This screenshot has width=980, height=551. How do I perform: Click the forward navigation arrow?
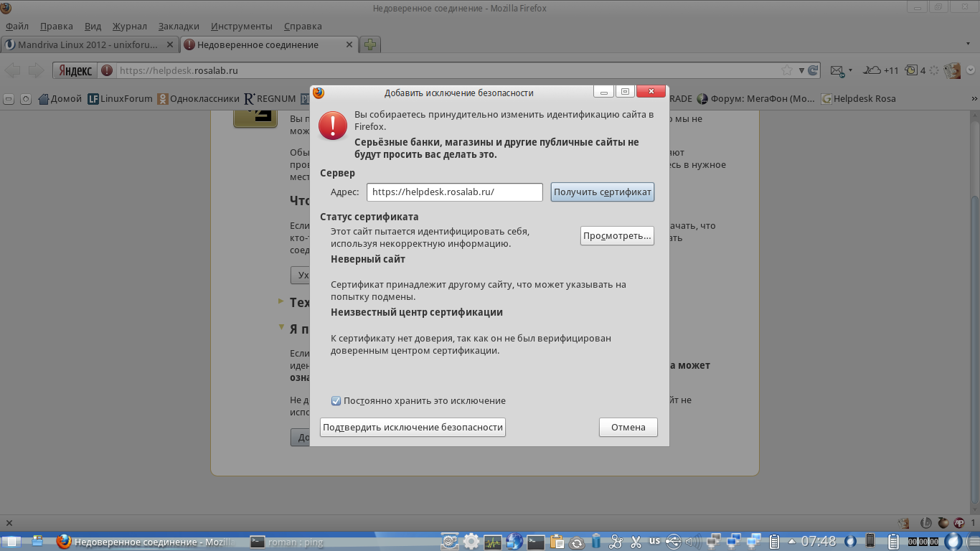36,70
